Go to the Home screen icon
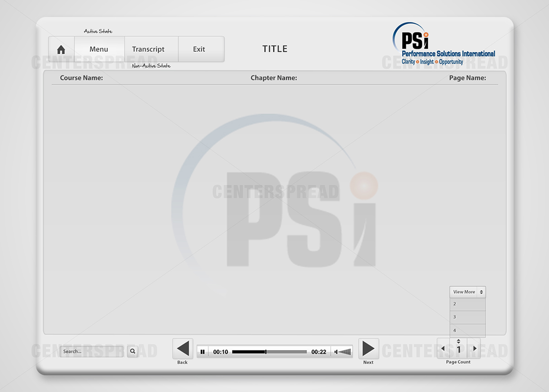Viewport: 549px width, 392px height. pyautogui.click(x=61, y=49)
